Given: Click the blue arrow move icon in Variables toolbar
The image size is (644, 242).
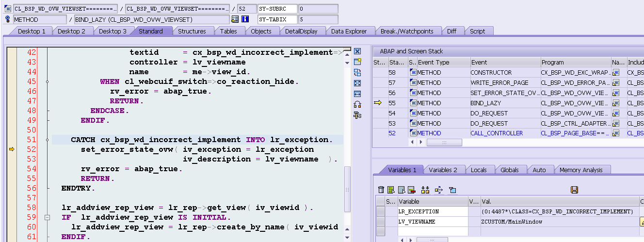Looking at the screenshot, I should (x=439, y=190).
